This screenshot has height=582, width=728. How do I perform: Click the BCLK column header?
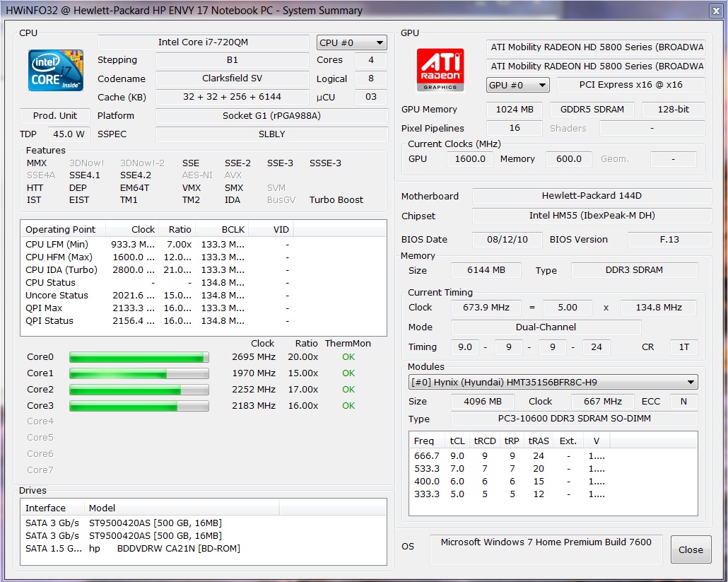pyautogui.click(x=222, y=229)
